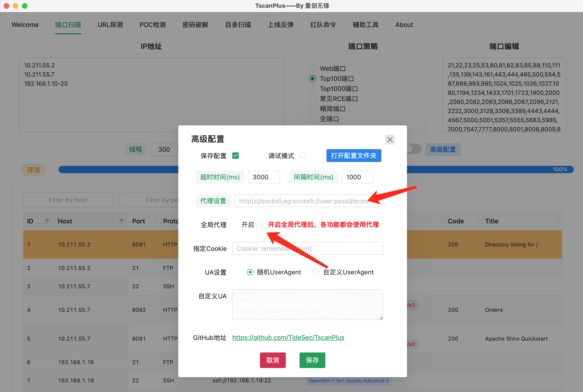583x392 pixels.
Task: Select the 随机UserAgent radio option
Action: (x=250, y=272)
